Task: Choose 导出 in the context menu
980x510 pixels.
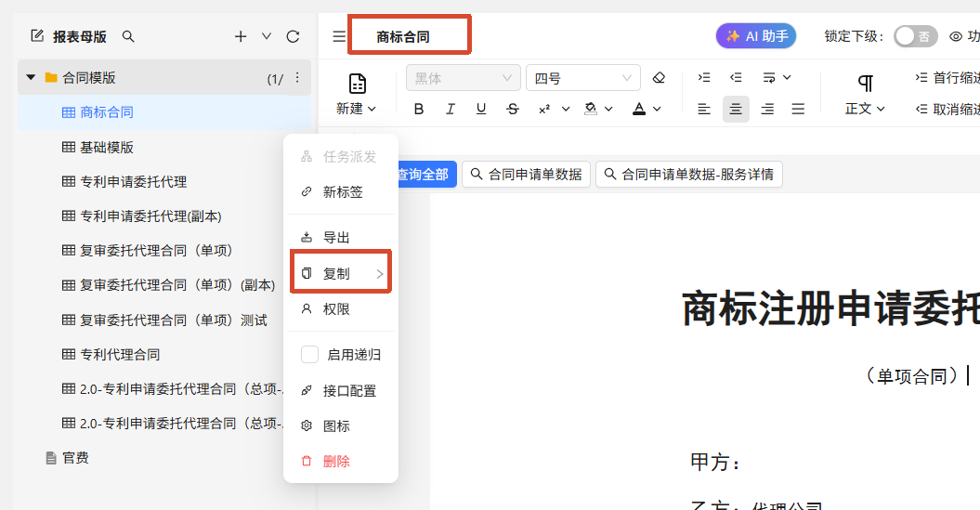Action: coord(341,238)
